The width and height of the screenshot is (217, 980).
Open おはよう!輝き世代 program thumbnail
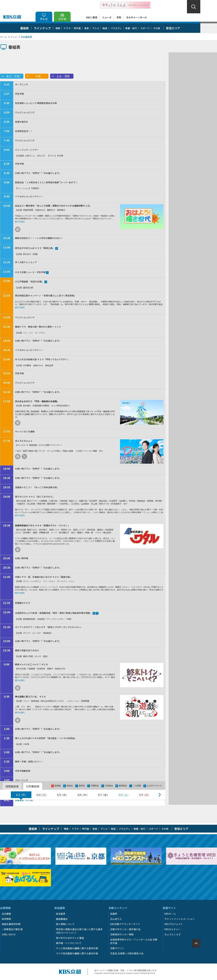coord(142,216)
